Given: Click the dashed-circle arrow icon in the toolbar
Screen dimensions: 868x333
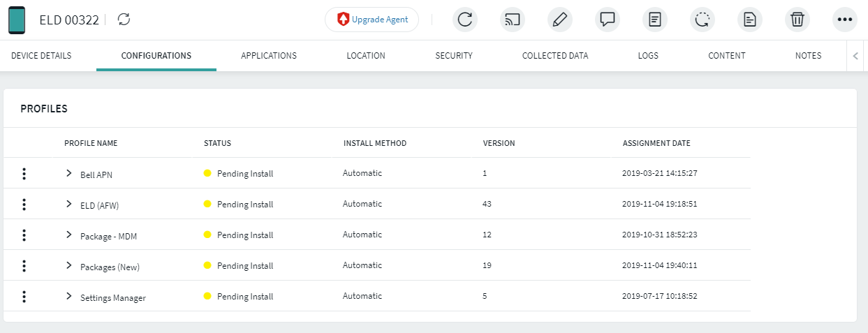Looking at the screenshot, I should (x=703, y=20).
